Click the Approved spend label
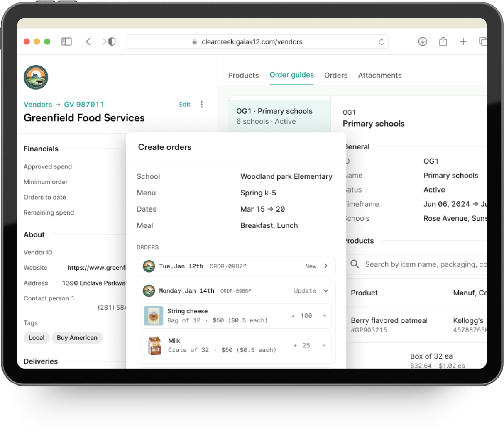This screenshot has height=432, width=504. click(48, 166)
